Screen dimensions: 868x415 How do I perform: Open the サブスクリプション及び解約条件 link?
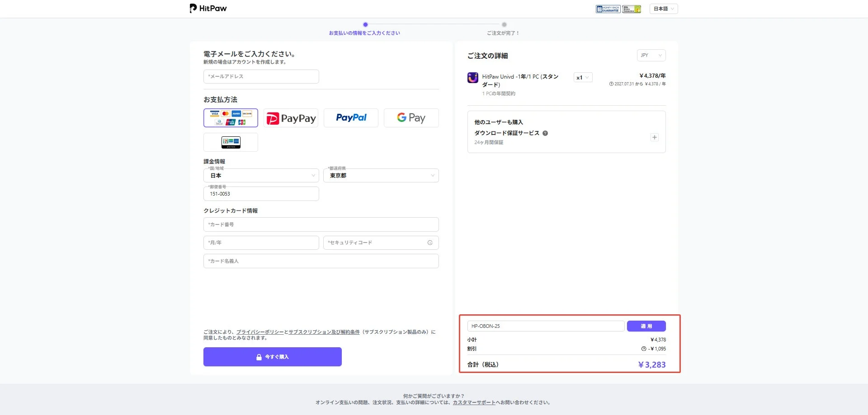(x=324, y=332)
